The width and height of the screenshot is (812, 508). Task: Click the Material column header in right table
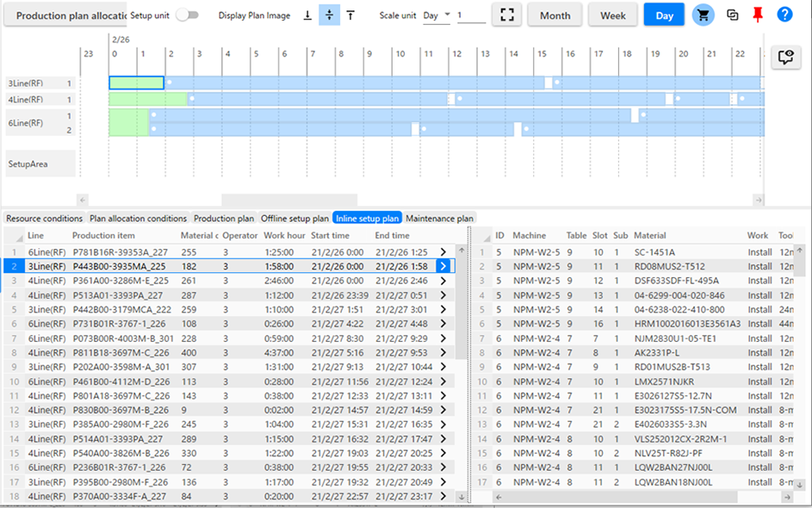pyautogui.click(x=649, y=235)
